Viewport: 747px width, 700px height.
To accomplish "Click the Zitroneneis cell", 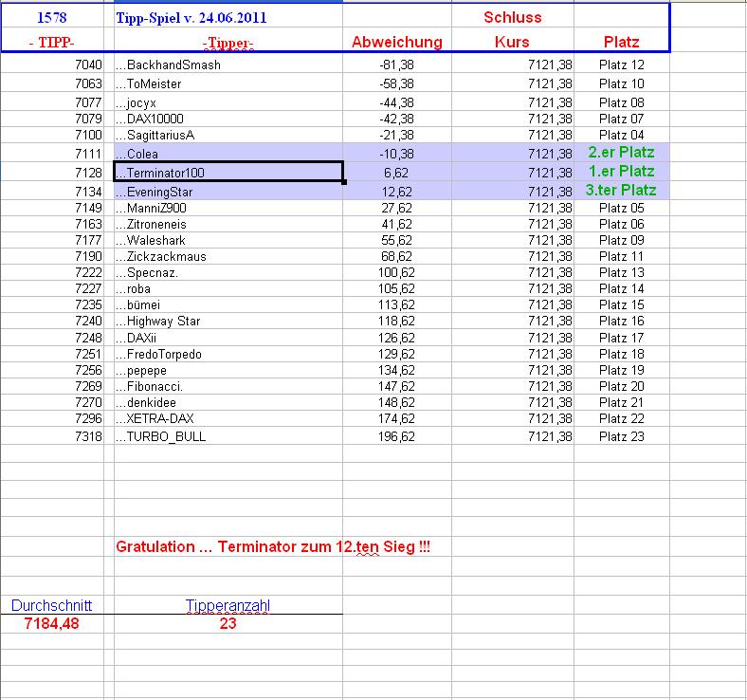I will [228, 224].
